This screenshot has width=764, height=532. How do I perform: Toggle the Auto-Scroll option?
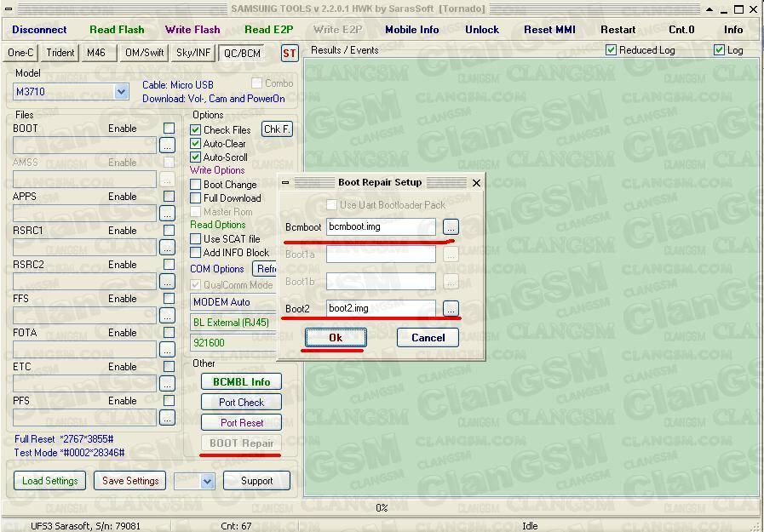coord(195,157)
